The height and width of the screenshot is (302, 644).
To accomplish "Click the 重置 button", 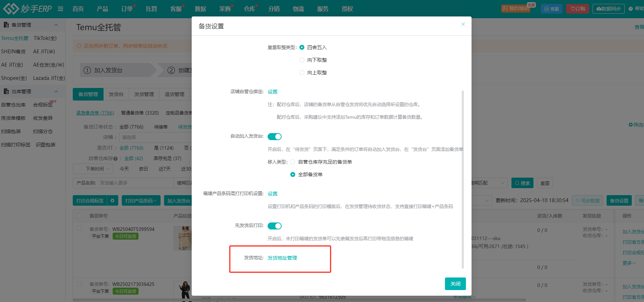I will [x=545, y=183].
